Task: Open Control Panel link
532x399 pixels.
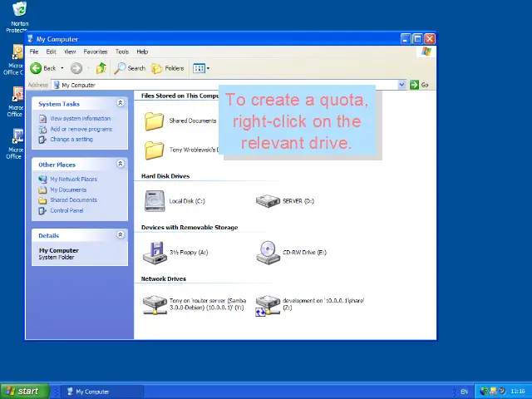Action: [x=66, y=210]
